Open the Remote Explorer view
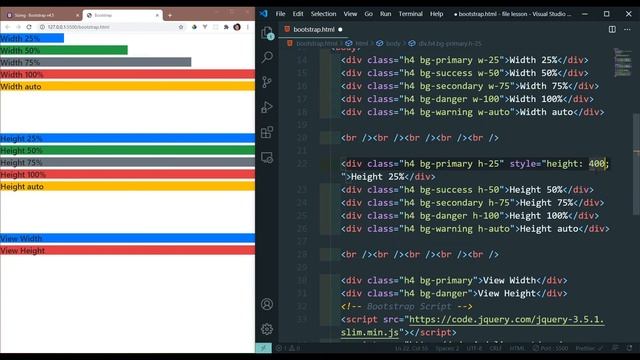The height and width of the screenshot is (360, 640). [x=267, y=158]
